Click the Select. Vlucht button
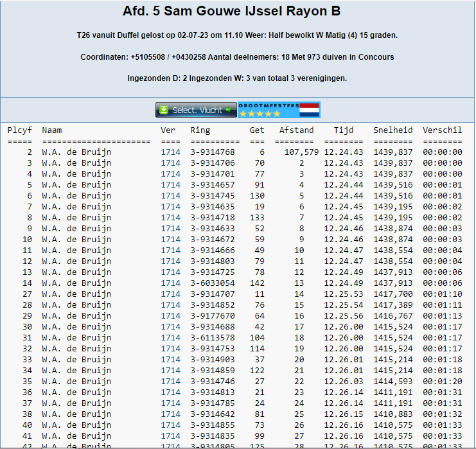The image size is (476, 449). coord(196,110)
